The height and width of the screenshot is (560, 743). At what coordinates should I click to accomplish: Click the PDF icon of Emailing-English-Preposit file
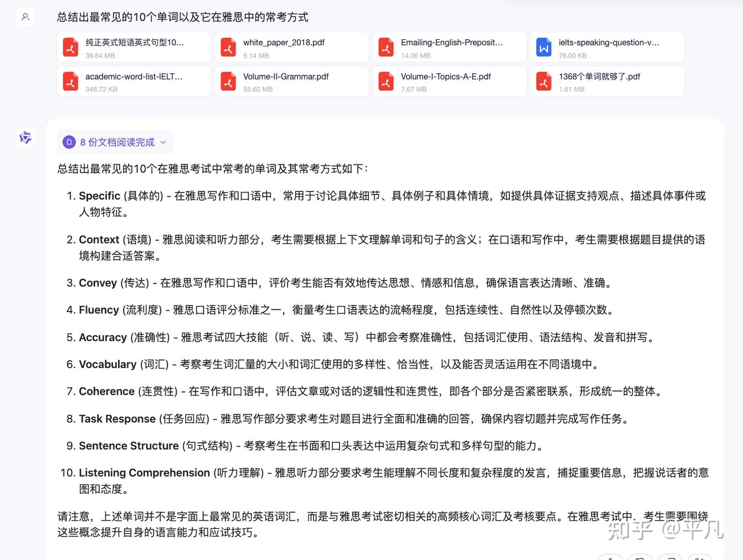(386, 47)
